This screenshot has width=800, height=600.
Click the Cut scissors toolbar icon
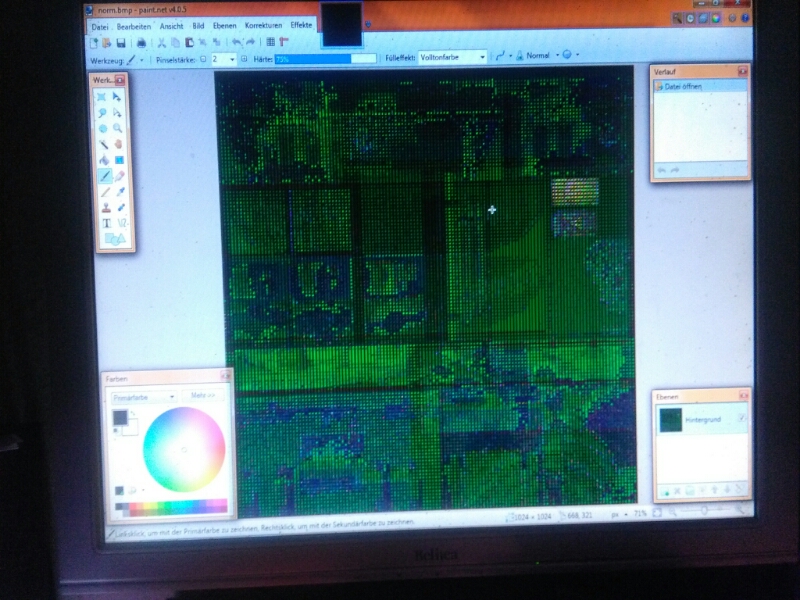click(x=162, y=43)
